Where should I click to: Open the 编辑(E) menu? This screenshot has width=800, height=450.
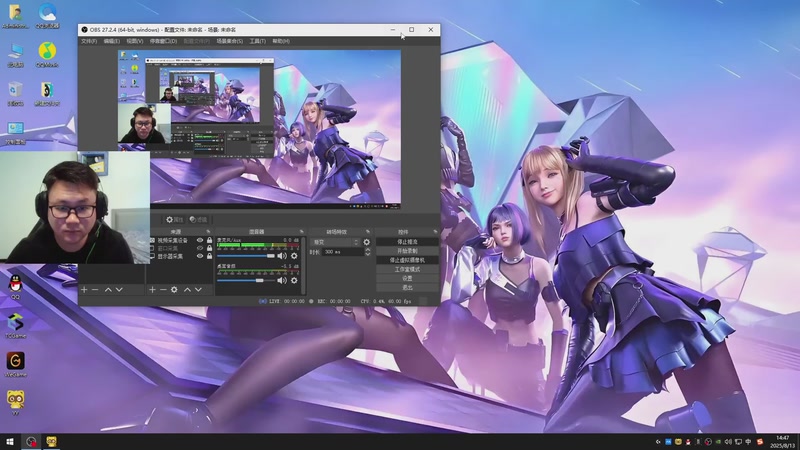tap(111, 41)
